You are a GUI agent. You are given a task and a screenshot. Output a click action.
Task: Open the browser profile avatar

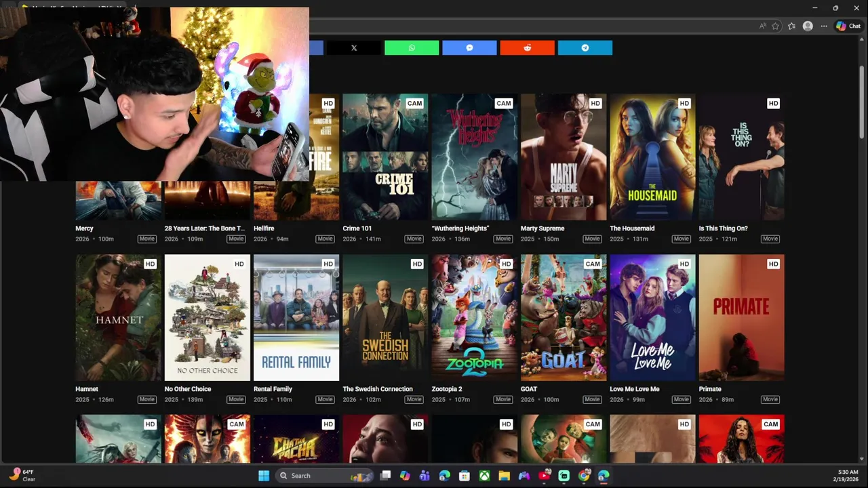pos(808,26)
